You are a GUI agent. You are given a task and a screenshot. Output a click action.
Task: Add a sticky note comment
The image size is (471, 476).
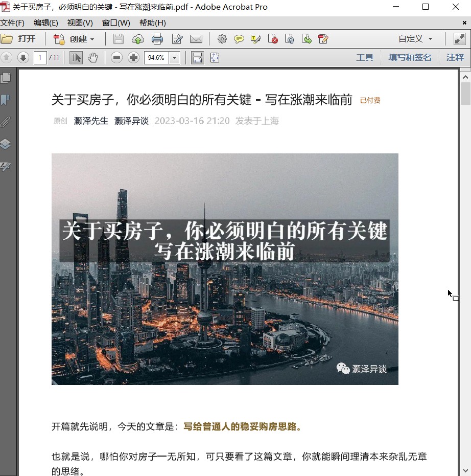click(x=239, y=39)
